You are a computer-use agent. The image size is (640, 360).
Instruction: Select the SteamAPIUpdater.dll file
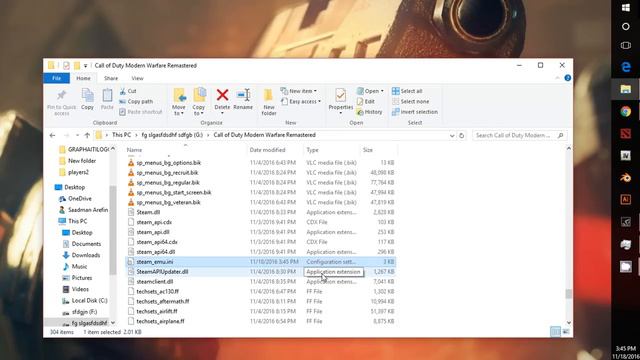click(162, 271)
